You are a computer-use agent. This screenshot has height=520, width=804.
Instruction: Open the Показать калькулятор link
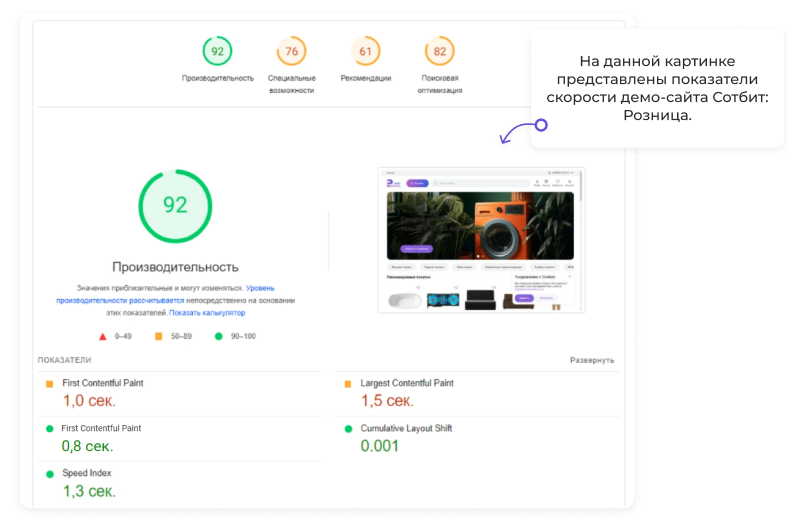pos(207,313)
